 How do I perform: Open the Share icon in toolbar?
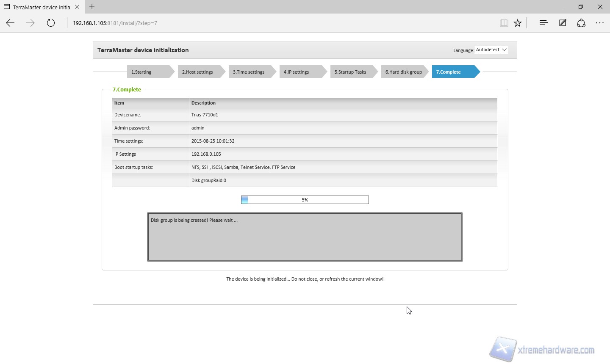point(581,23)
